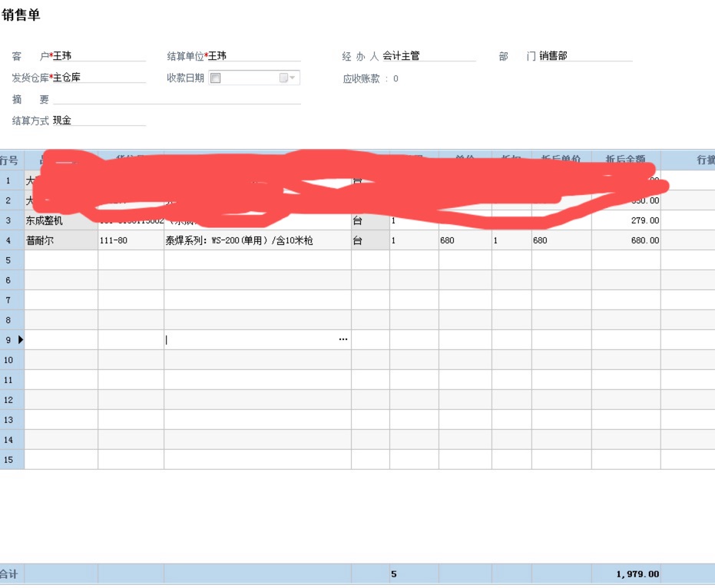Toggle the 收款日期 checkbox
Image resolution: width=715 pixels, height=588 pixels.
tap(216, 78)
